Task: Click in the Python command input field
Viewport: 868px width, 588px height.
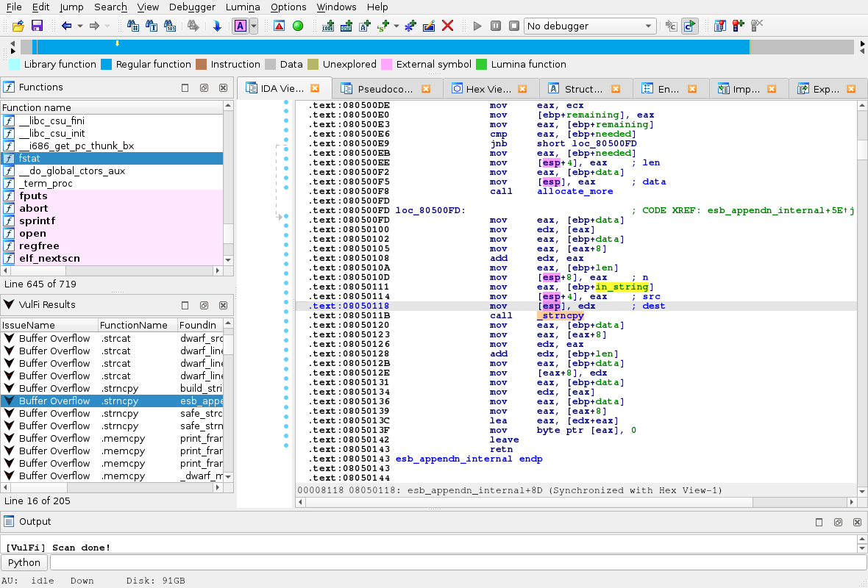Action: tap(456, 562)
